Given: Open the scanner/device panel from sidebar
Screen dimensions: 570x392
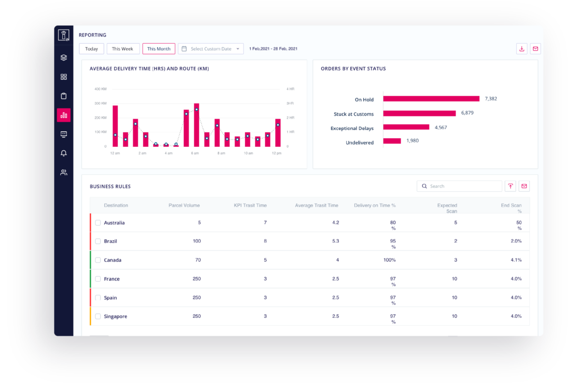Looking at the screenshot, I should (x=64, y=134).
